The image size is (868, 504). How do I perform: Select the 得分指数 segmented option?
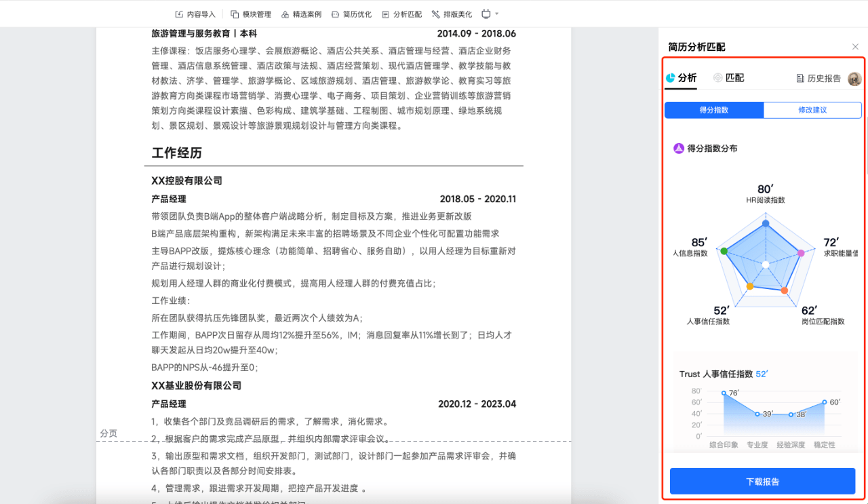(x=714, y=109)
